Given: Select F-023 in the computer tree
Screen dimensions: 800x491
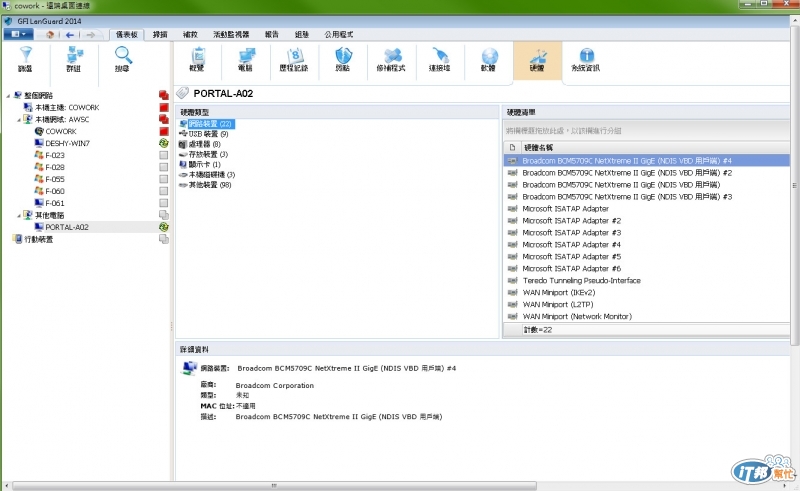Looking at the screenshot, I should click(x=55, y=155).
